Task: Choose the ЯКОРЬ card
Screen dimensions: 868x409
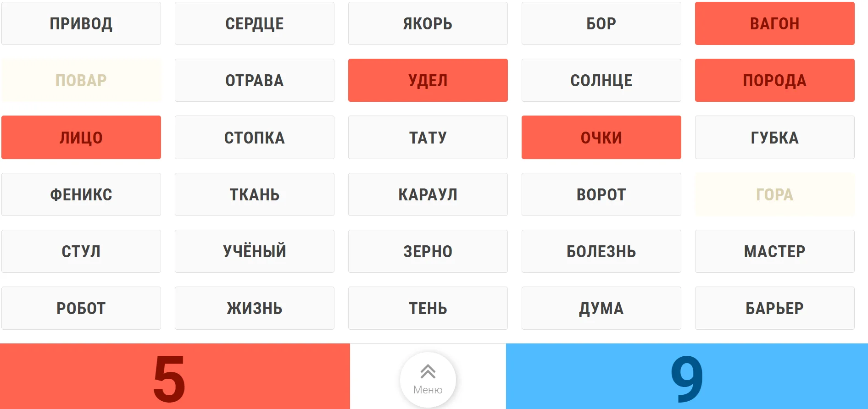Action: (x=428, y=23)
